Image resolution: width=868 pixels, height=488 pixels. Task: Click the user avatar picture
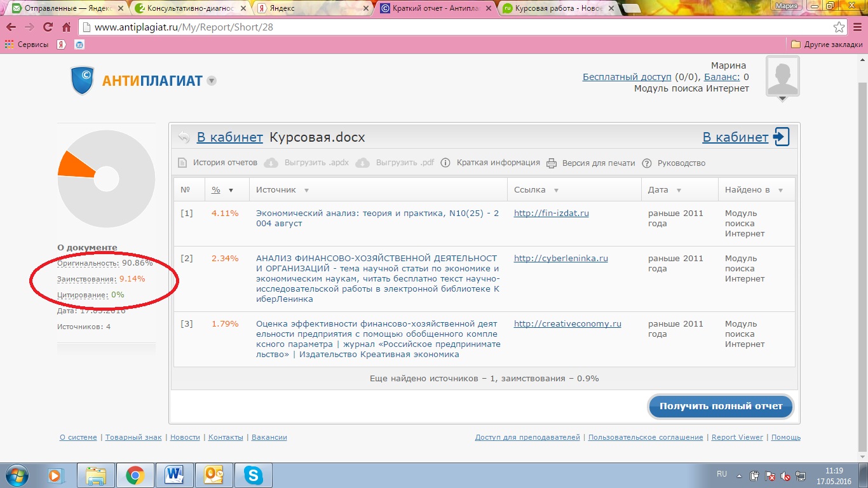[783, 76]
